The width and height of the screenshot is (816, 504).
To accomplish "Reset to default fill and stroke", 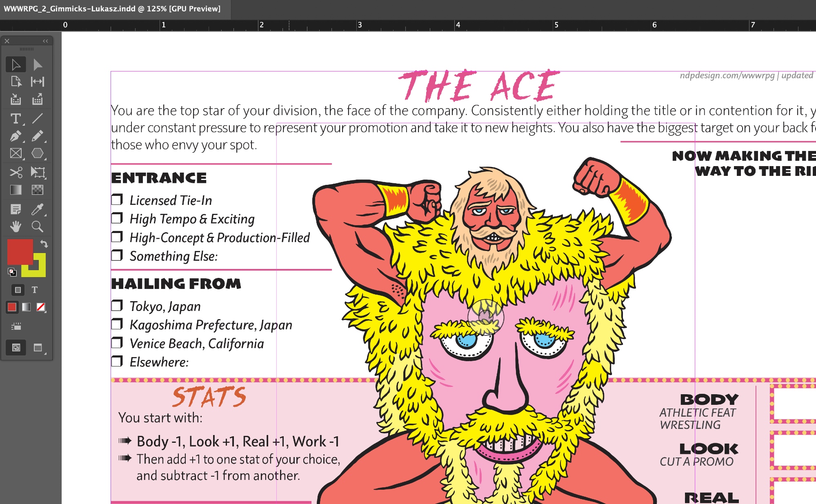I will pos(12,272).
